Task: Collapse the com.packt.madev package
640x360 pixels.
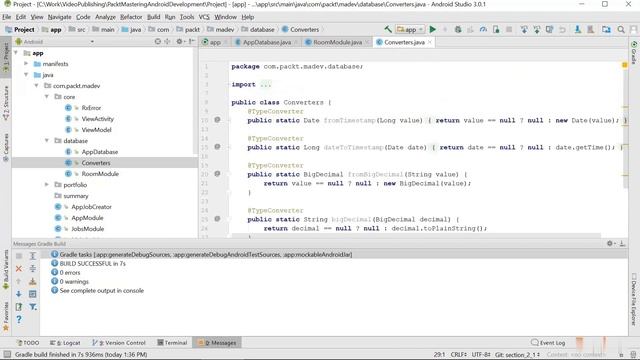Action: click(x=36, y=86)
